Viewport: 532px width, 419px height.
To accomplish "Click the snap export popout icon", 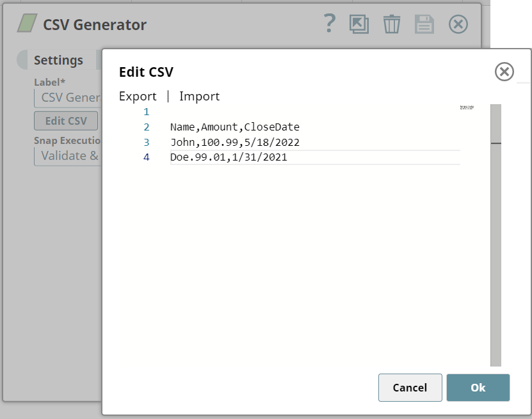I will tap(359, 24).
